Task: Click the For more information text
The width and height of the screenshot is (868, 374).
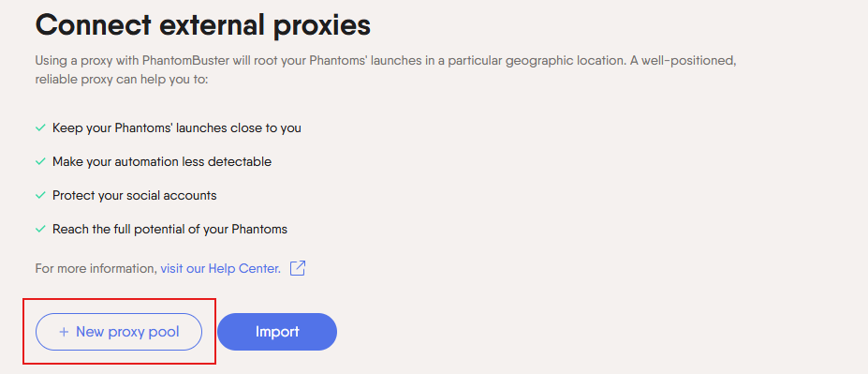Action: pyautogui.click(x=96, y=269)
